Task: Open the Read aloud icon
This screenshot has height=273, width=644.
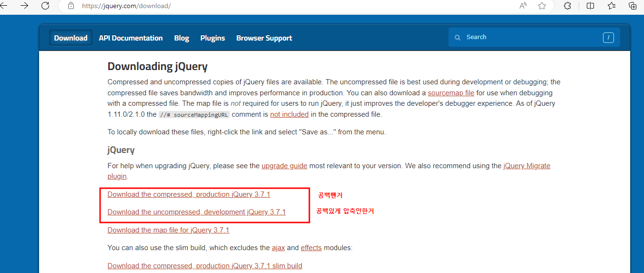Action: 523,6
